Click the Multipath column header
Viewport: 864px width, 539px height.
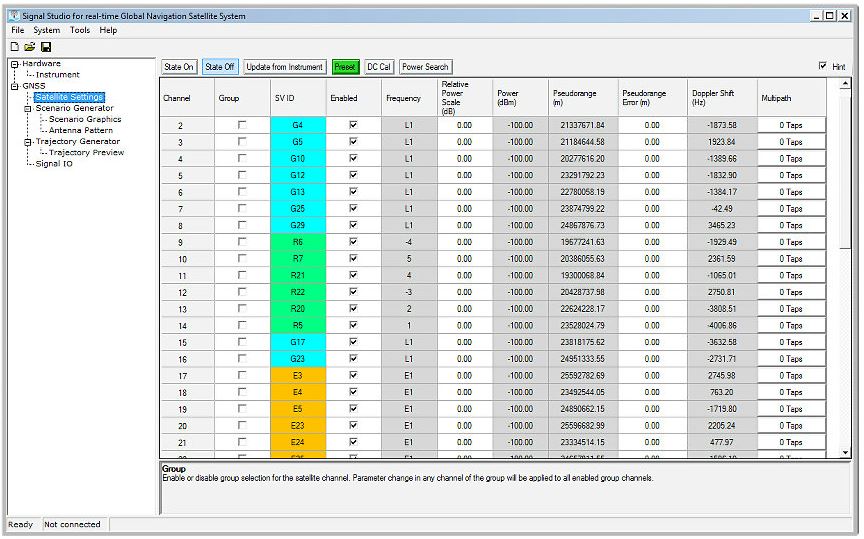pyautogui.click(x=791, y=98)
